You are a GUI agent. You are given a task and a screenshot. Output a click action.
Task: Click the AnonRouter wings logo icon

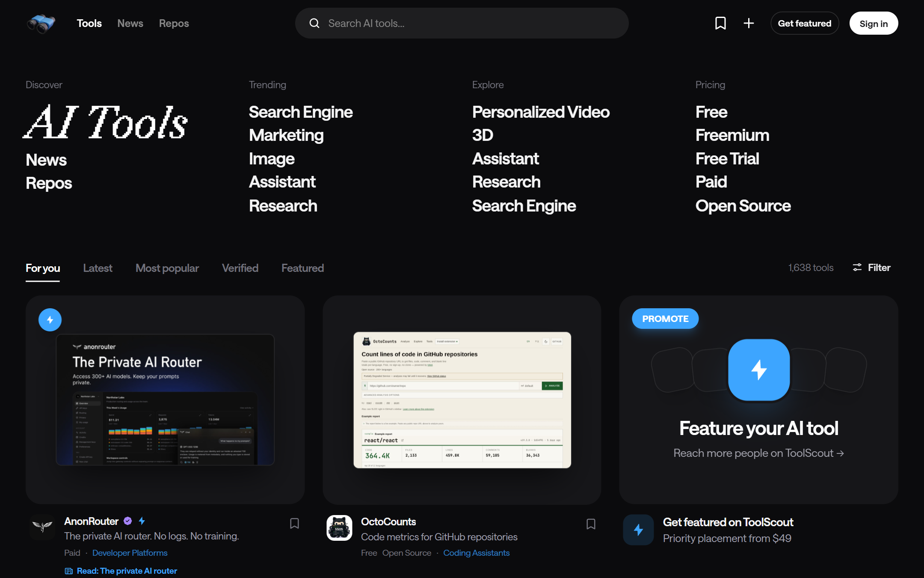click(42, 527)
